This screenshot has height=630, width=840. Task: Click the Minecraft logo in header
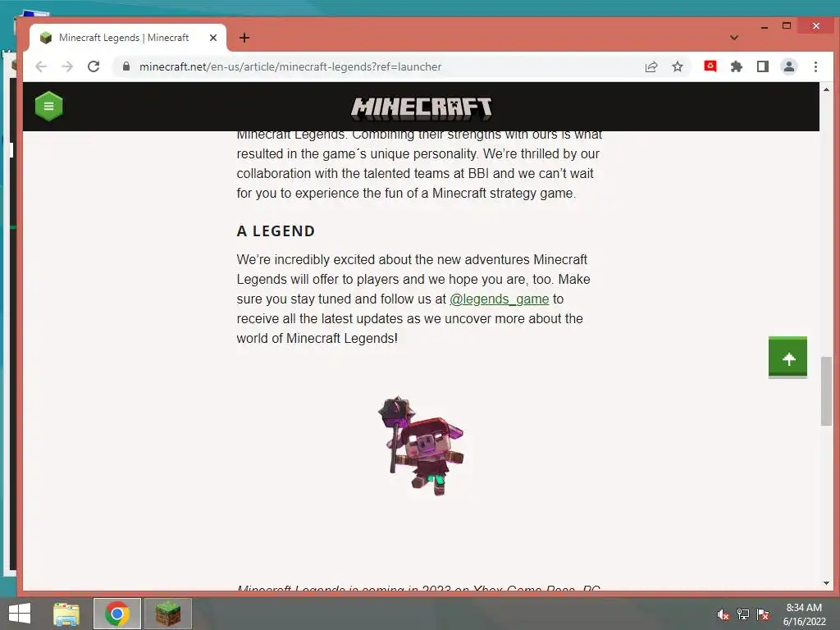(421, 107)
